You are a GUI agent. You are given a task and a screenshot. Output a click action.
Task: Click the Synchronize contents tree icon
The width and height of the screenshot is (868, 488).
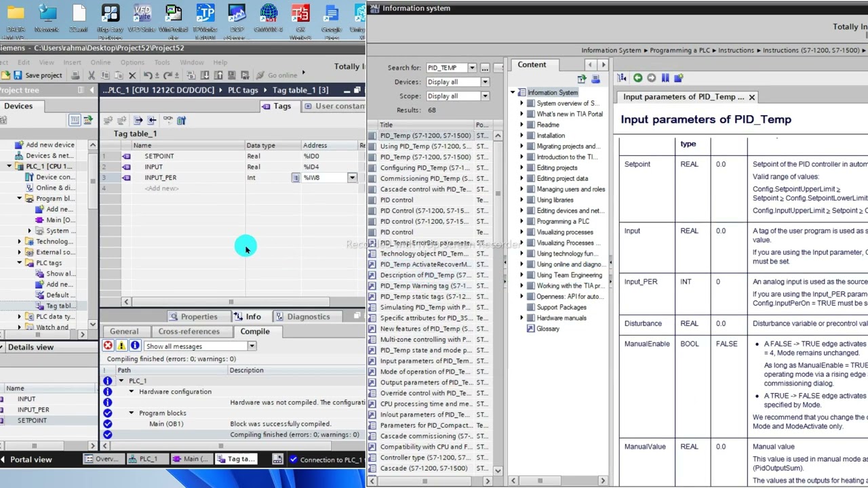[x=622, y=78]
